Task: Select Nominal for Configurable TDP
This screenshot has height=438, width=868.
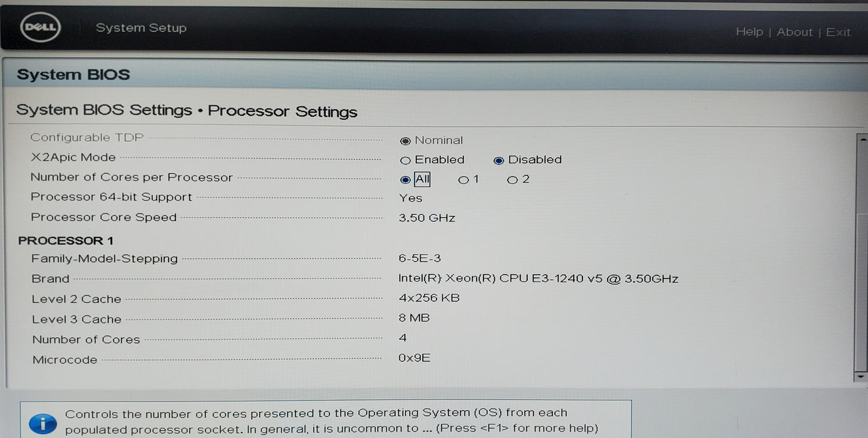Action: [x=405, y=141]
